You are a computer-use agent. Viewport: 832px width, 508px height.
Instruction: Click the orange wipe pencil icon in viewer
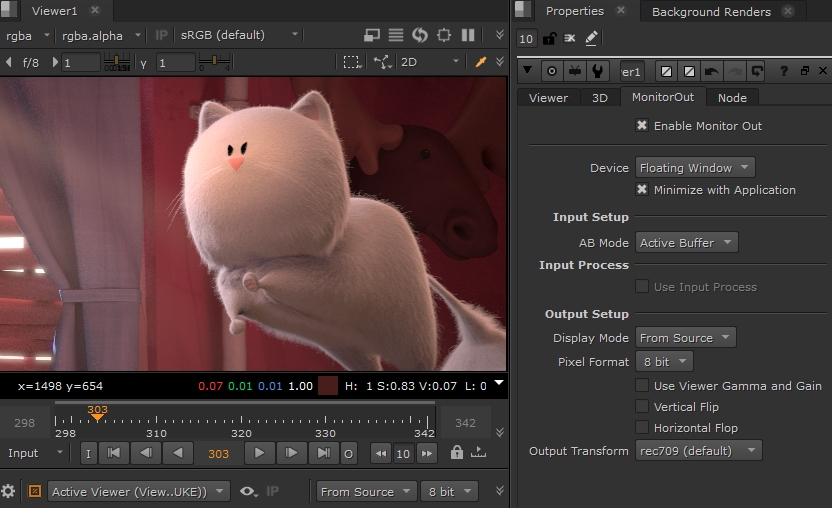pos(481,62)
